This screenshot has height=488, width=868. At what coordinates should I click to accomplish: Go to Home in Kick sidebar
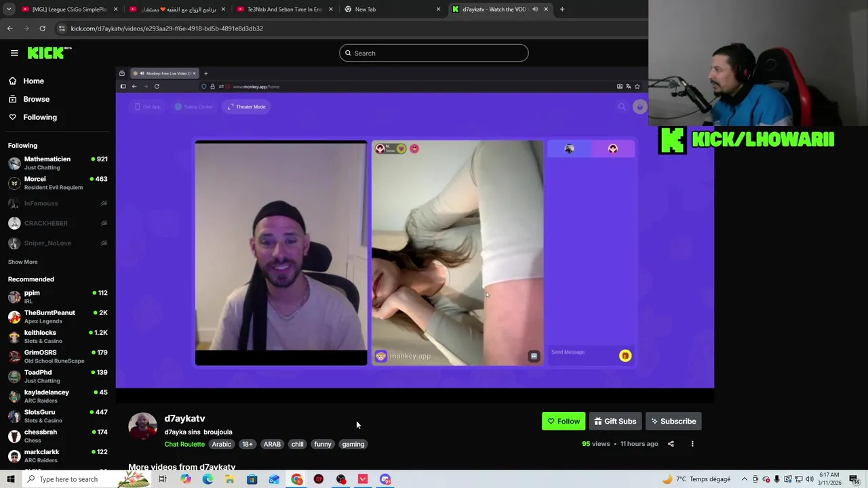click(x=33, y=81)
